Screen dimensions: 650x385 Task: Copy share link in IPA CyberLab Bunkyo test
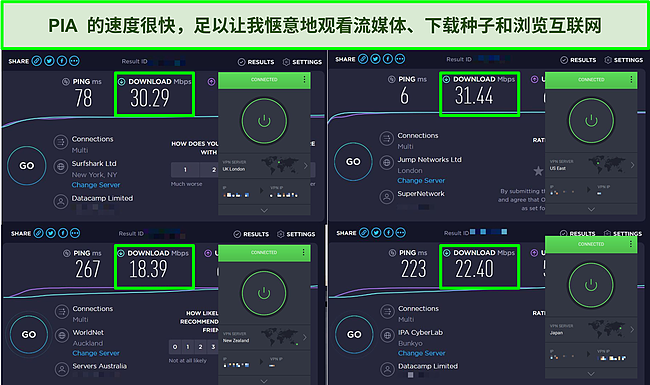[x=364, y=233]
